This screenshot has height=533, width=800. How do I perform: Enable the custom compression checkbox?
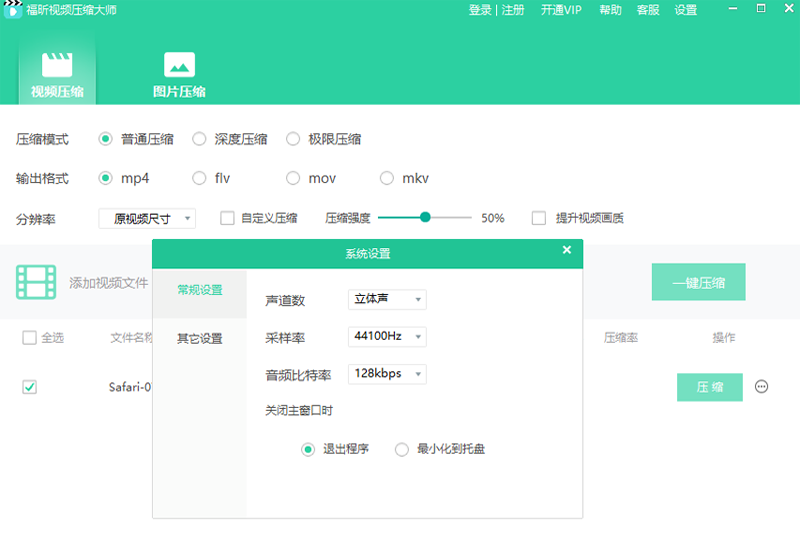click(x=227, y=218)
